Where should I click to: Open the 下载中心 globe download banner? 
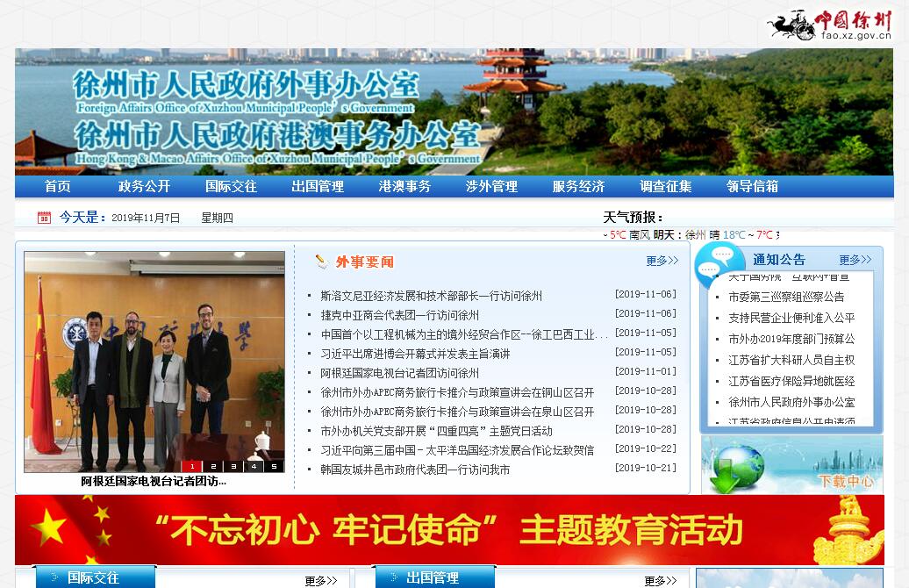coord(791,465)
